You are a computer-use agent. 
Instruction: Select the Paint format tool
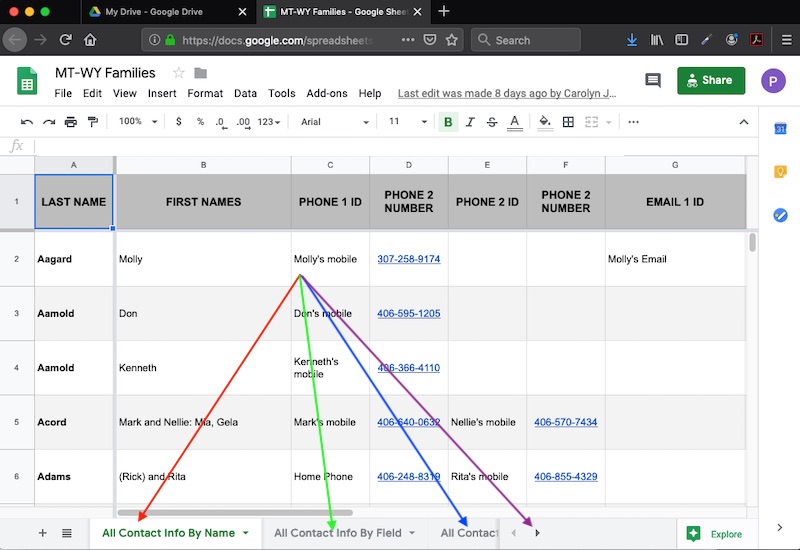pyautogui.click(x=93, y=122)
